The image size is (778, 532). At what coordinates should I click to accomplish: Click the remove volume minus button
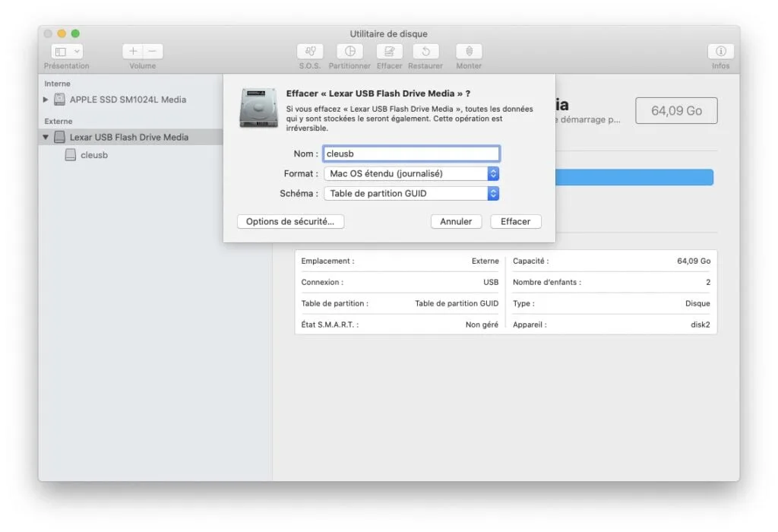[153, 51]
